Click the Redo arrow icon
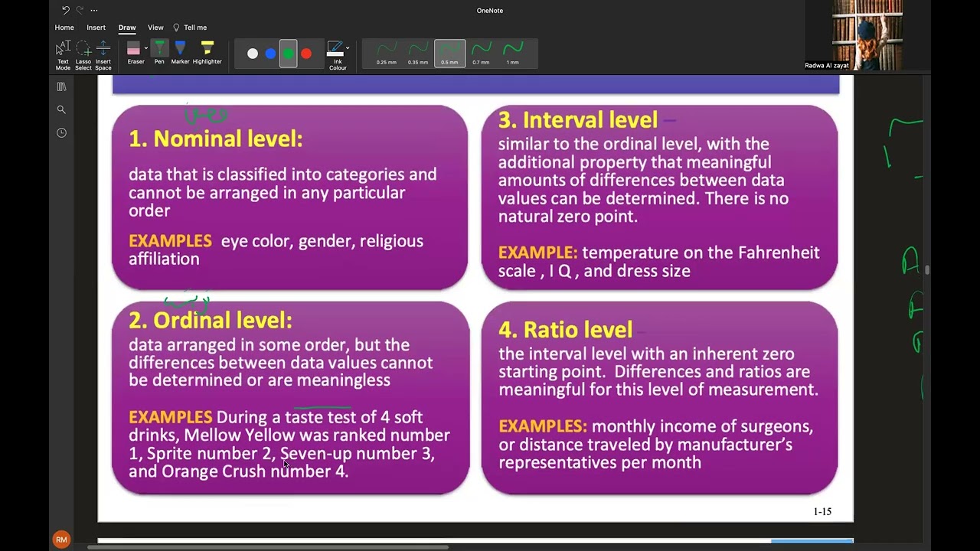This screenshot has width=980, height=551. point(80,10)
